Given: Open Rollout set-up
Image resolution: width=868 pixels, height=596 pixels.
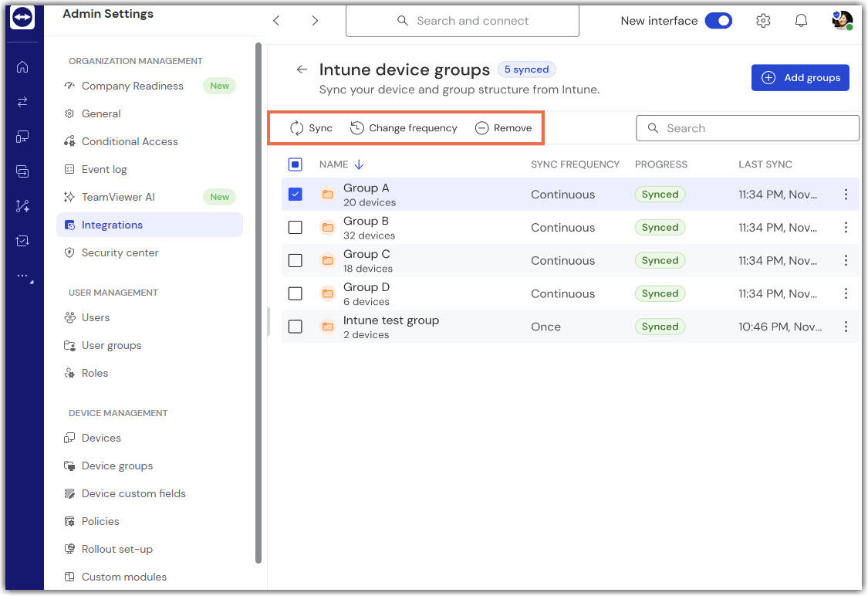Looking at the screenshot, I should 150,550.
